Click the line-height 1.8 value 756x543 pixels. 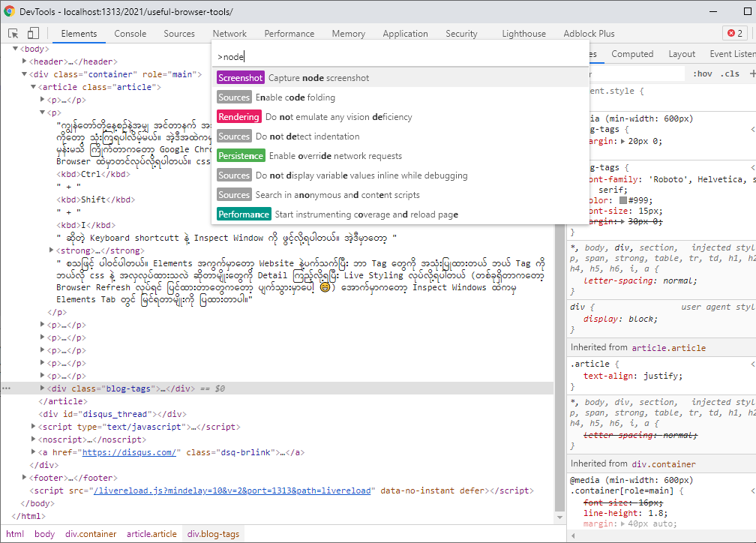[658, 513]
